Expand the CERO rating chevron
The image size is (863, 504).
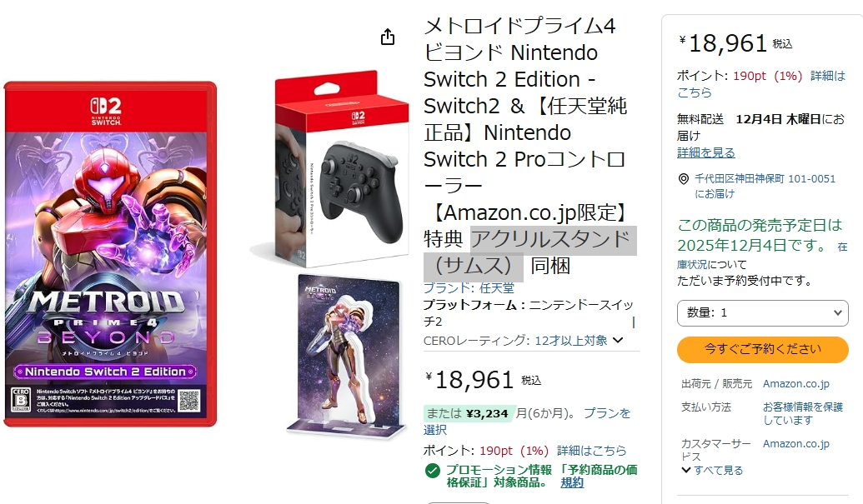tap(618, 340)
